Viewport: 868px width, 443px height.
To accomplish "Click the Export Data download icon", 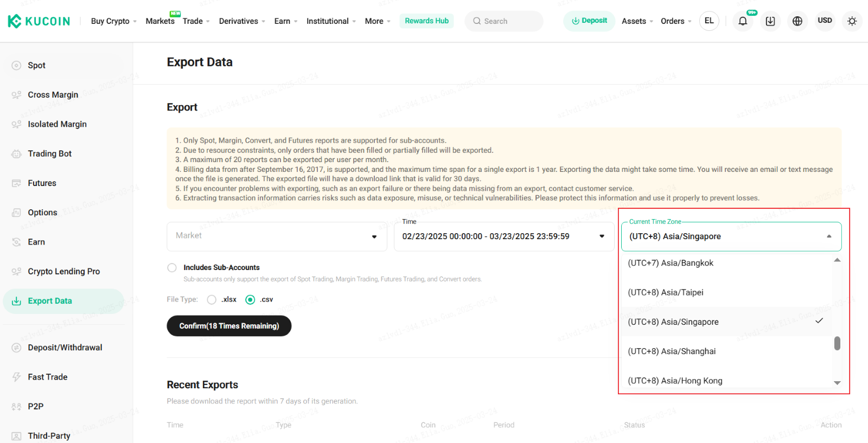I will click(16, 301).
